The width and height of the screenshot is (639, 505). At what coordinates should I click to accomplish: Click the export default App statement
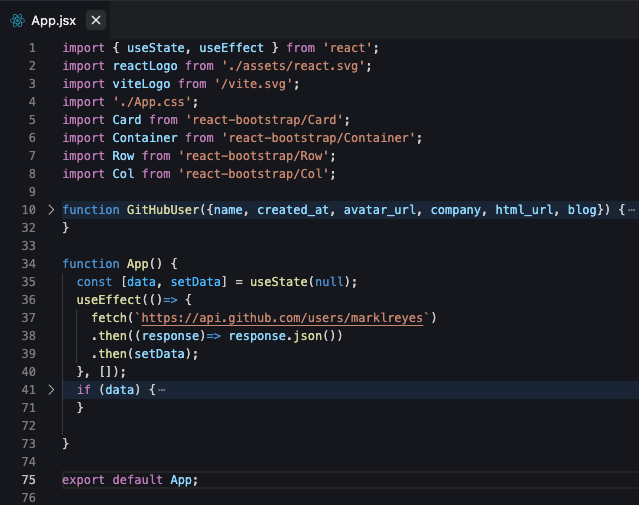tap(130, 480)
